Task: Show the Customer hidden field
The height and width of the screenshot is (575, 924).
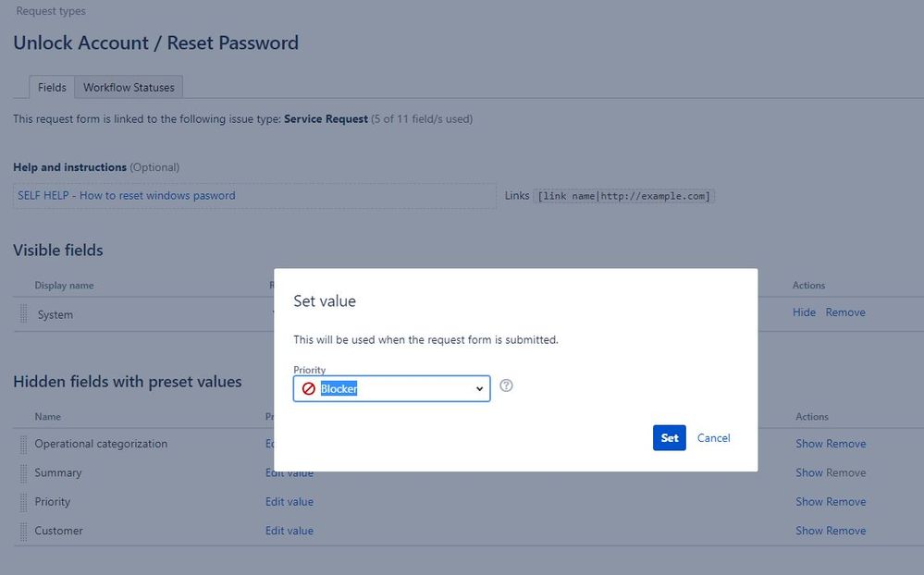Action: 808,531
